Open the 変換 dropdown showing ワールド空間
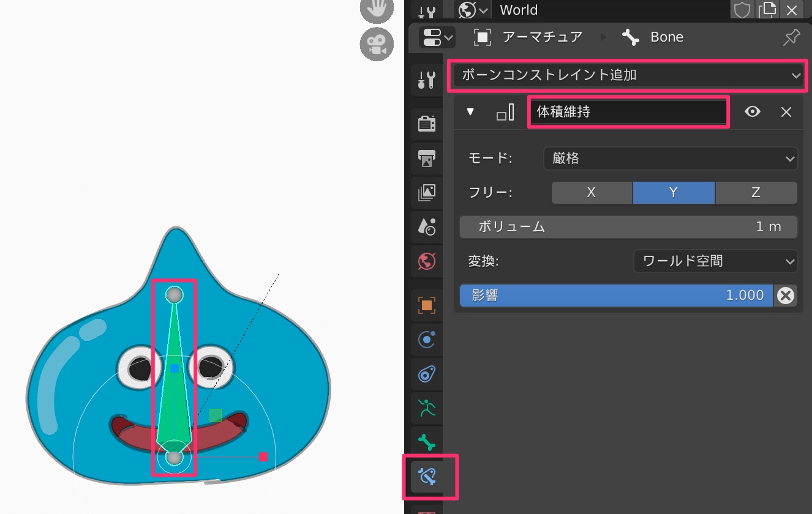Viewport: 812px width, 514px height. pos(716,261)
